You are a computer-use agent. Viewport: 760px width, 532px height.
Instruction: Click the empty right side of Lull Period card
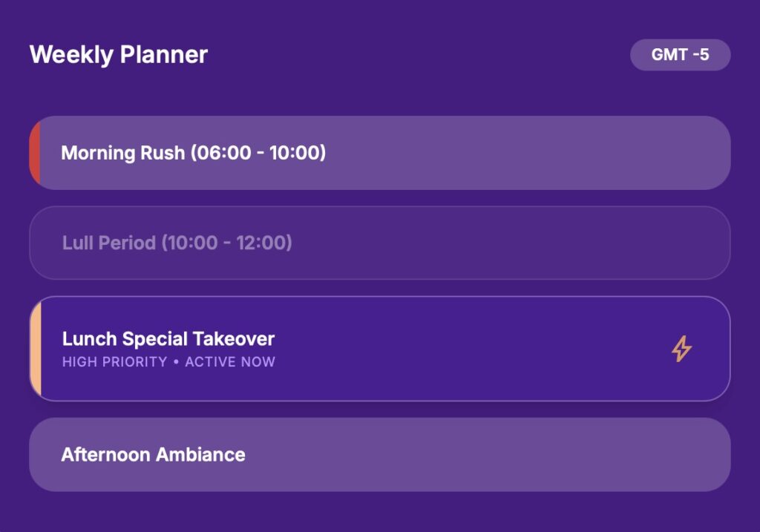click(x=509, y=243)
